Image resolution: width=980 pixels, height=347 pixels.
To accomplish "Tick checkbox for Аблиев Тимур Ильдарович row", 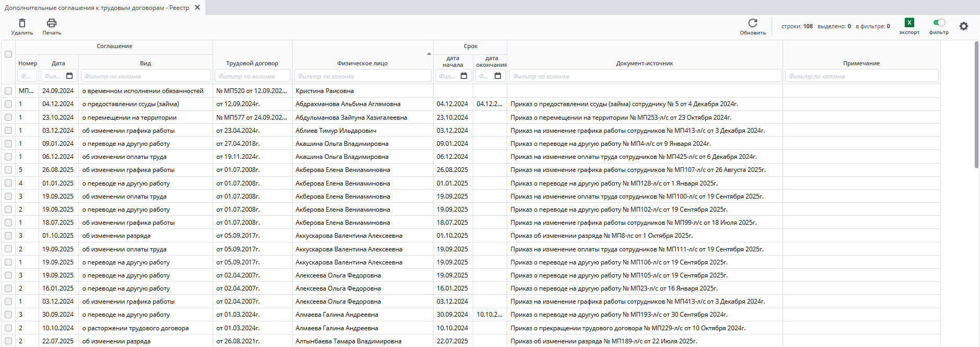I will 8,131.
